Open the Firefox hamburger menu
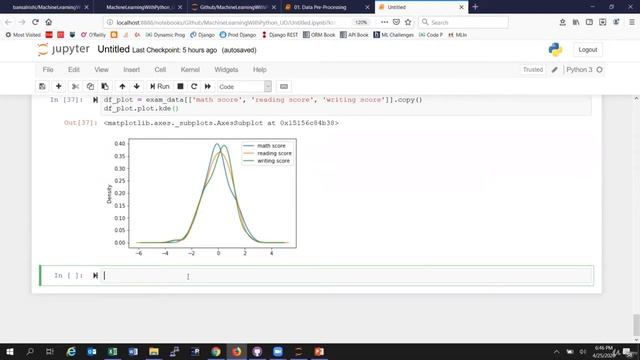The image size is (640, 360). (631, 22)
